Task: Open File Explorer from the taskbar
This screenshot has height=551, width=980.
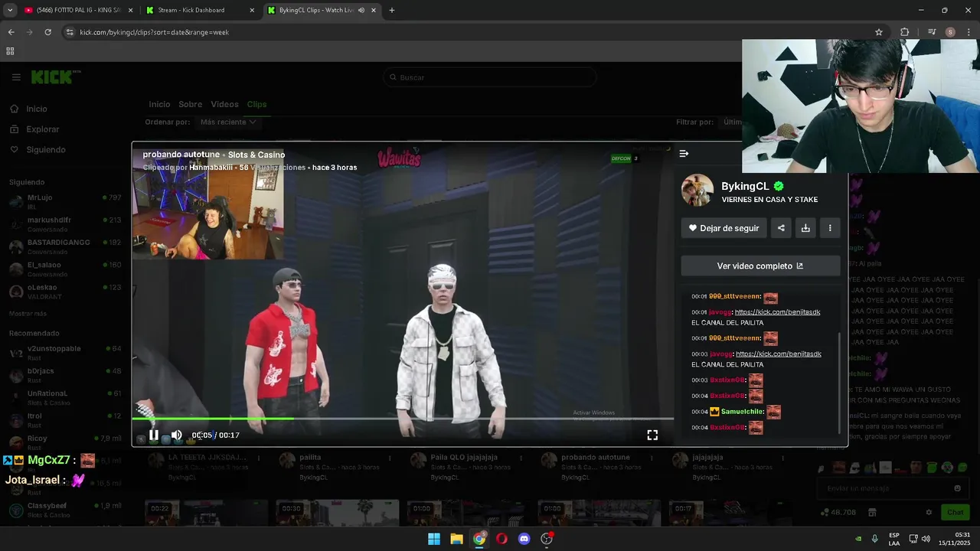Action: pyautogui.click(x=456, y=539)
